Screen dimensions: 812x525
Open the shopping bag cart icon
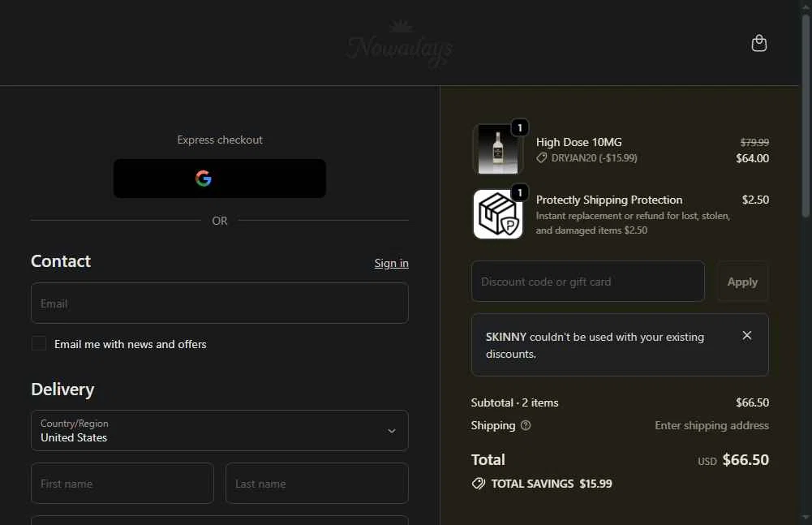click(x=758, y=43)
